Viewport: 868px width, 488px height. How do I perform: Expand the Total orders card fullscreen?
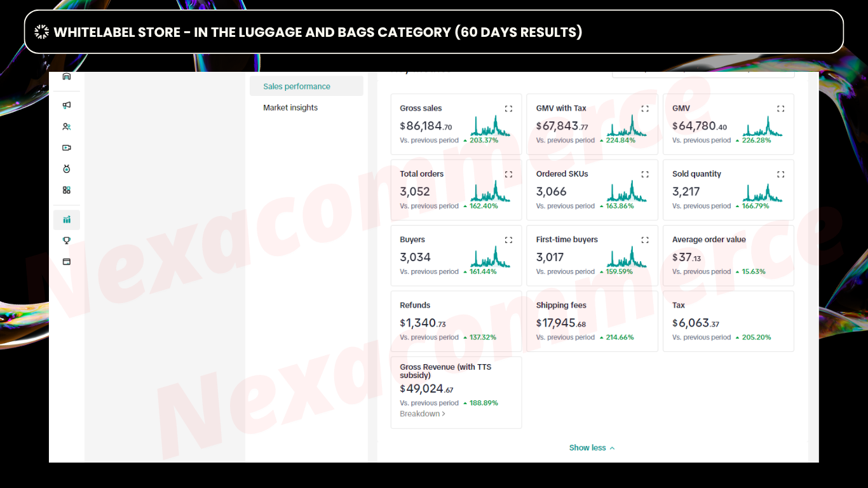pyautogui.click(x=508, y=174)
